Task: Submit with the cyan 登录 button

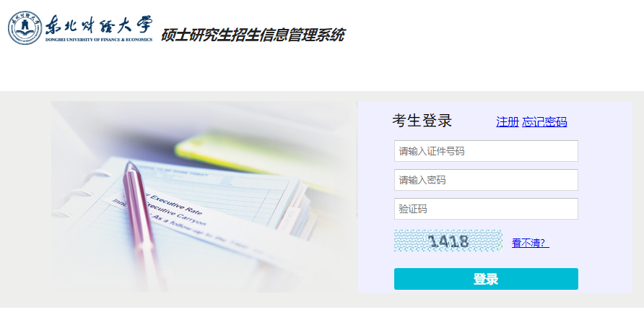Action: pyautogui.click(x=486, y=279)
